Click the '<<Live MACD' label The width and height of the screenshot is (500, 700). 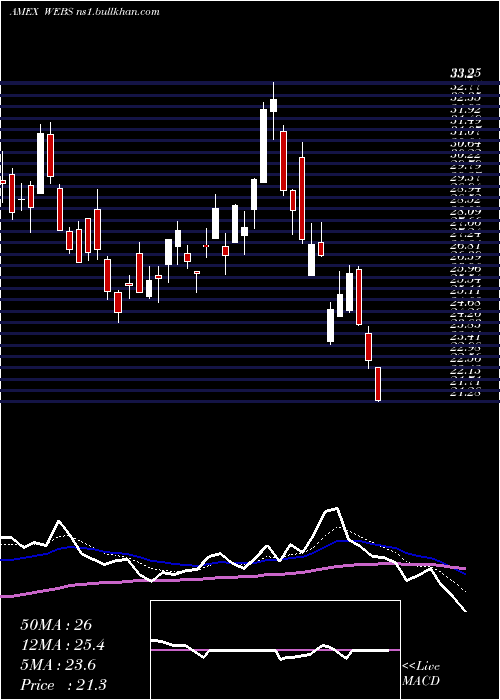421,674
